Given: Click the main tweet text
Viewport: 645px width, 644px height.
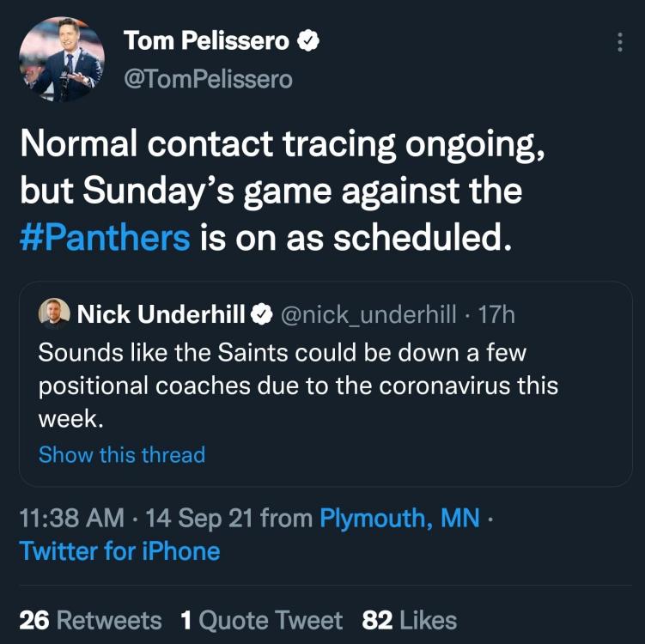Looking at the screenshot, I should point(283,191).
